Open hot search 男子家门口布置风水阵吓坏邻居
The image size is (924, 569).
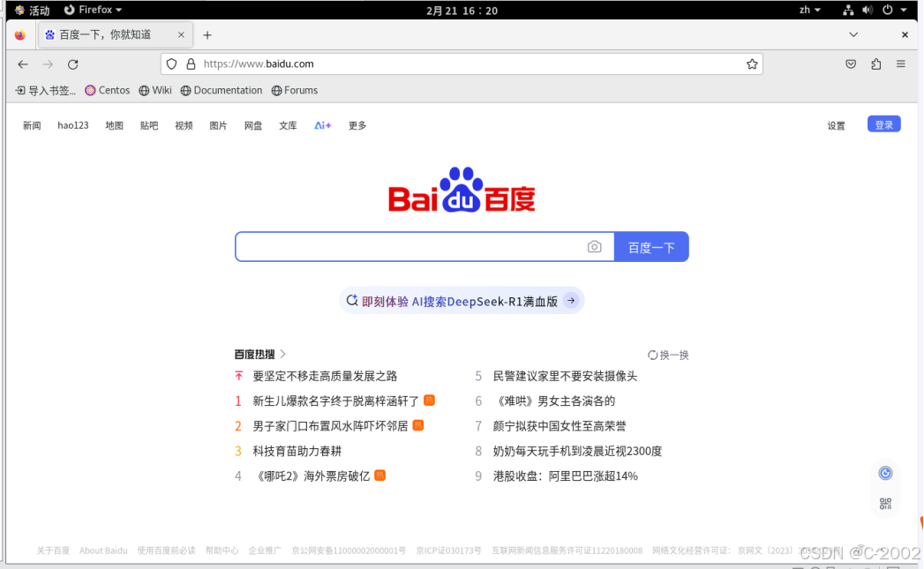click(330, 426)
